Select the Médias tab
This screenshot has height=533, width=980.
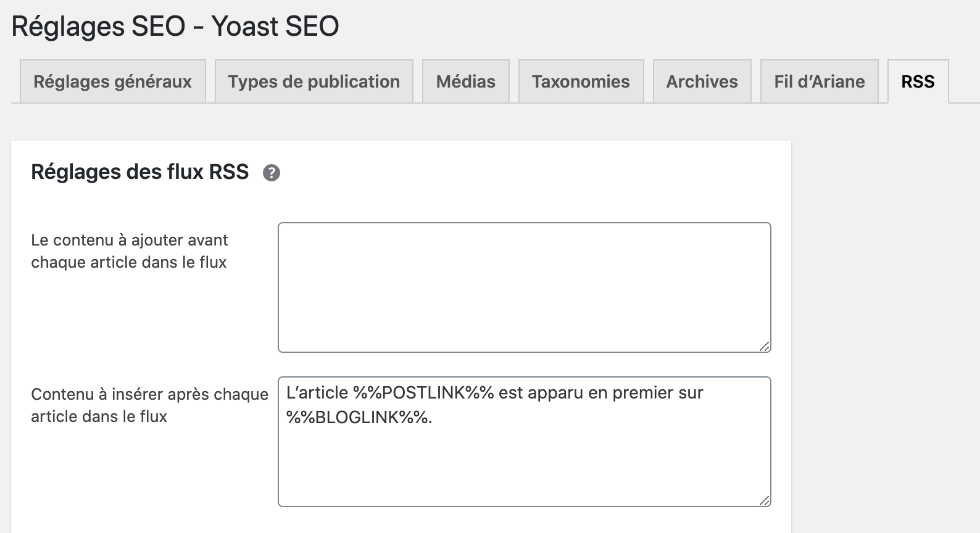click(465, 81)
